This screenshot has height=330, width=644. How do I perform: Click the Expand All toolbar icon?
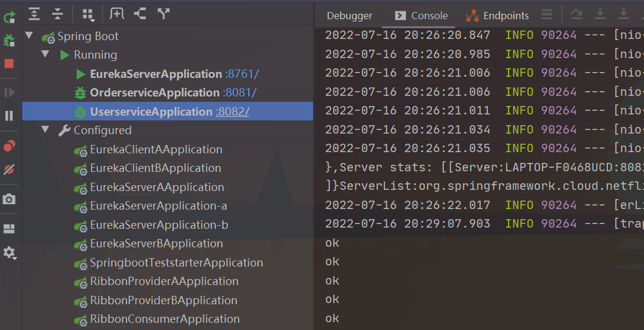point(34,14)
